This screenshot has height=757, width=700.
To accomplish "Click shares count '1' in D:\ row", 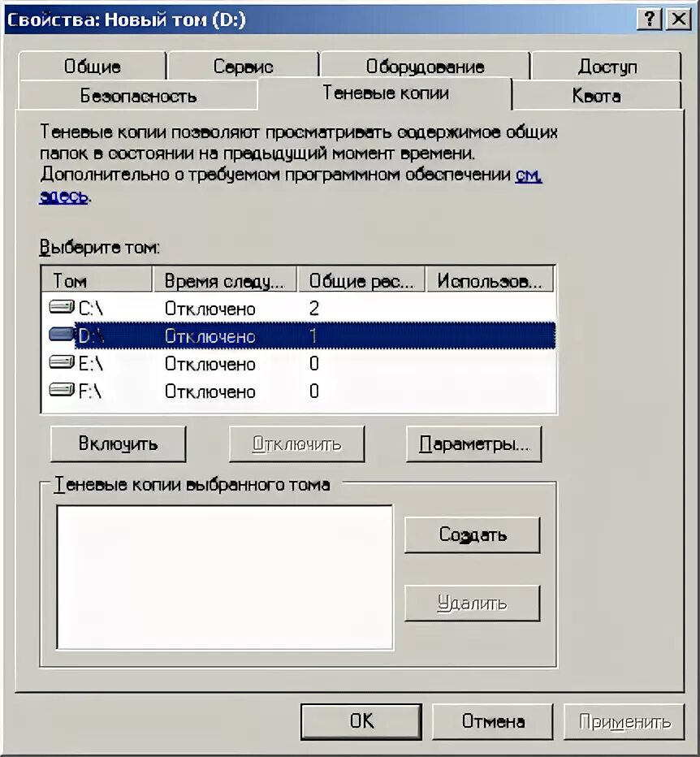I will point(313,335).
